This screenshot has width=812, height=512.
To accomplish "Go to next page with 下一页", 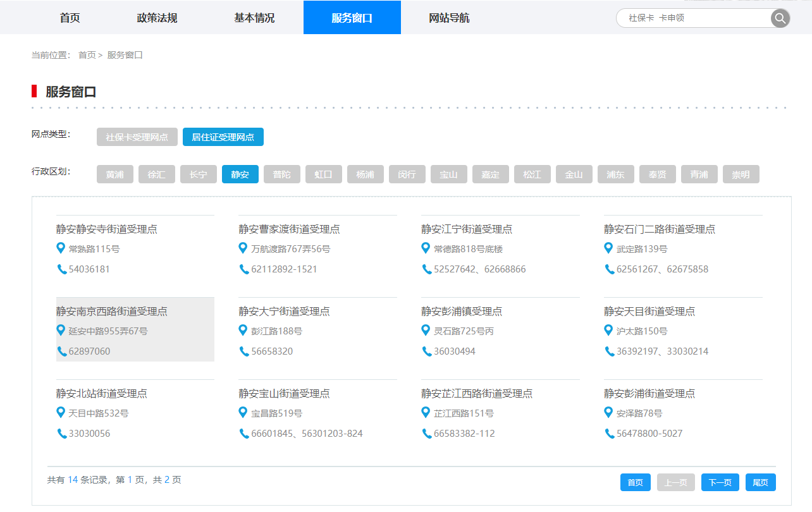I will (720, 482).
